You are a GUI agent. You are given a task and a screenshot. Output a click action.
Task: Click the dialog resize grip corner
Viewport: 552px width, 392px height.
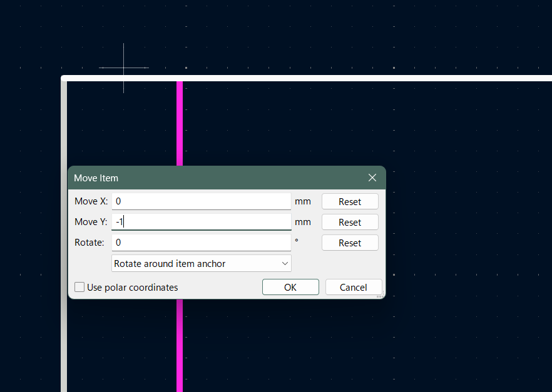pos(380,296)
